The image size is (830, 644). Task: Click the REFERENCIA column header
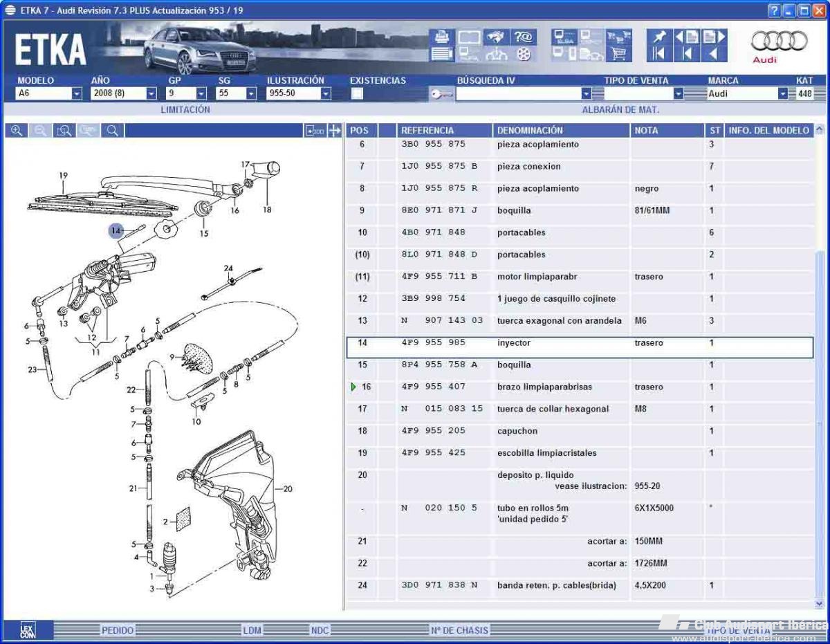pyautogui.click(x=445, y=130)
